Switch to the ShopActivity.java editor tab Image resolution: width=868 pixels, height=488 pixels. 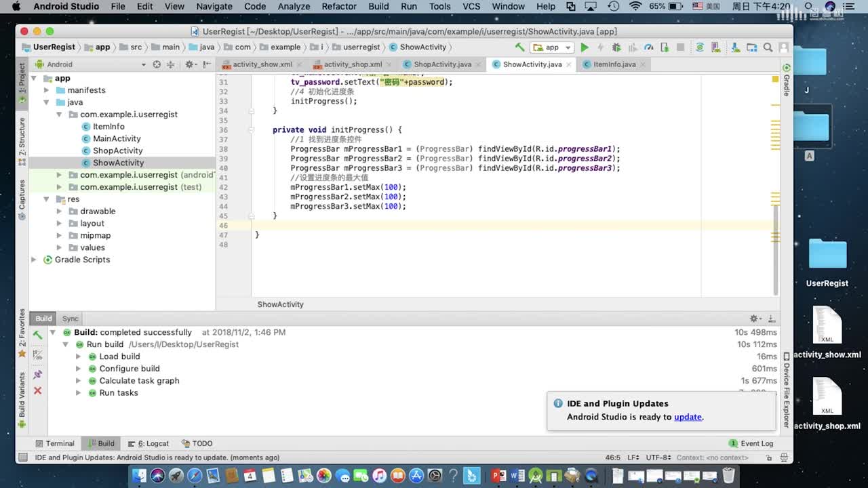coord(442,64)
